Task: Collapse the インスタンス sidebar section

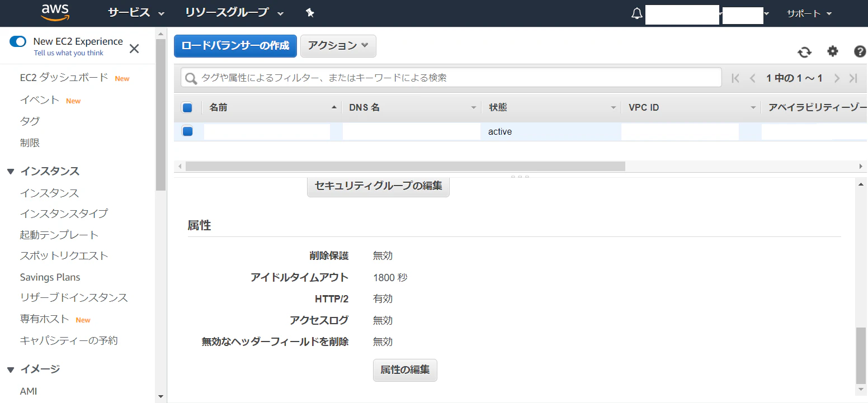Action: coord(10,171)
